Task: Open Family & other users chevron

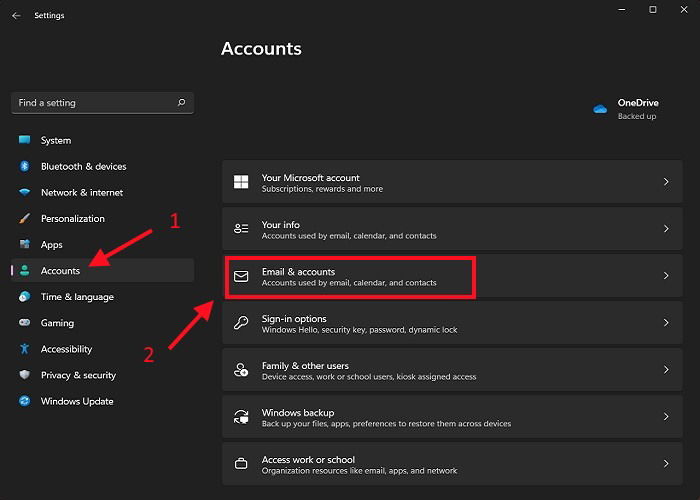Action: pos(666,370)
